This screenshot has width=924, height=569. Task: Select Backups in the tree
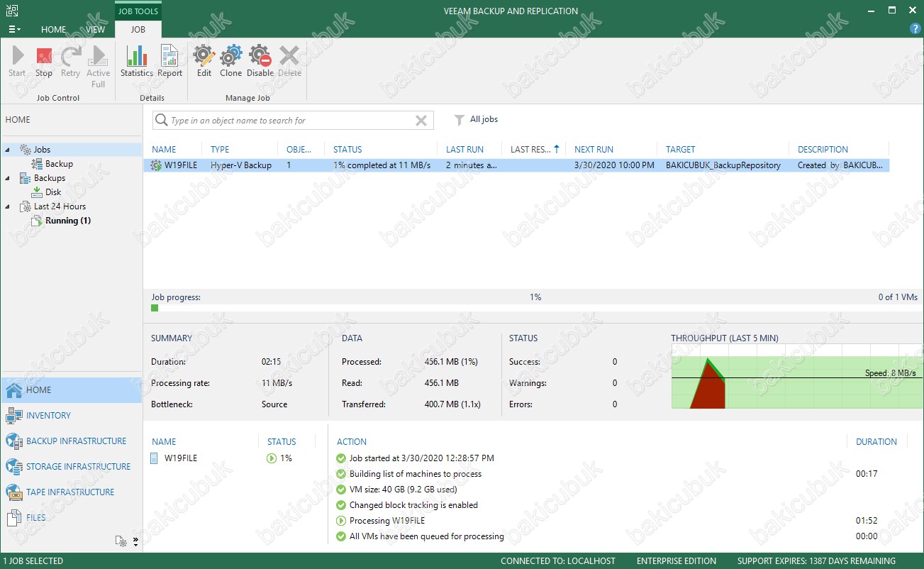tap(50, 178)
